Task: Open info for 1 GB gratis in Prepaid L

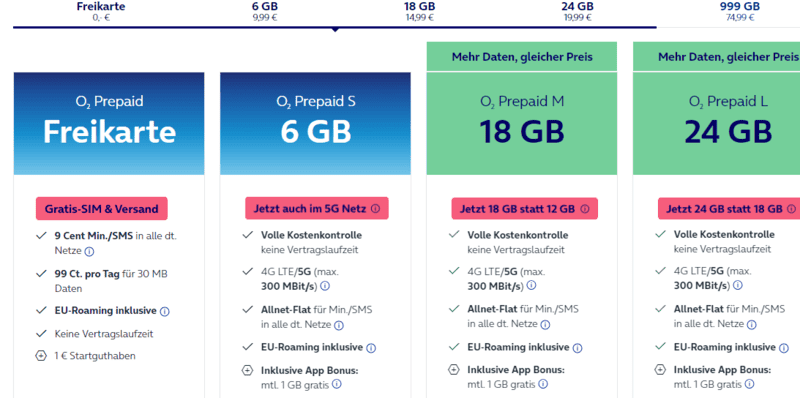Action: pyautogui.click(x=749, y=384)
